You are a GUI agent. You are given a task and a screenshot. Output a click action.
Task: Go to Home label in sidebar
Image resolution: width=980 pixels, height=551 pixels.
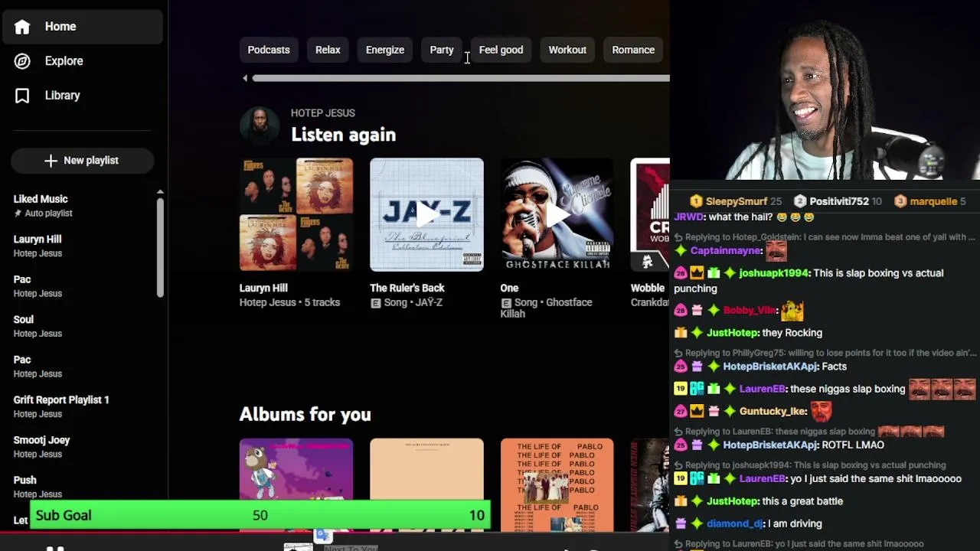60,27
